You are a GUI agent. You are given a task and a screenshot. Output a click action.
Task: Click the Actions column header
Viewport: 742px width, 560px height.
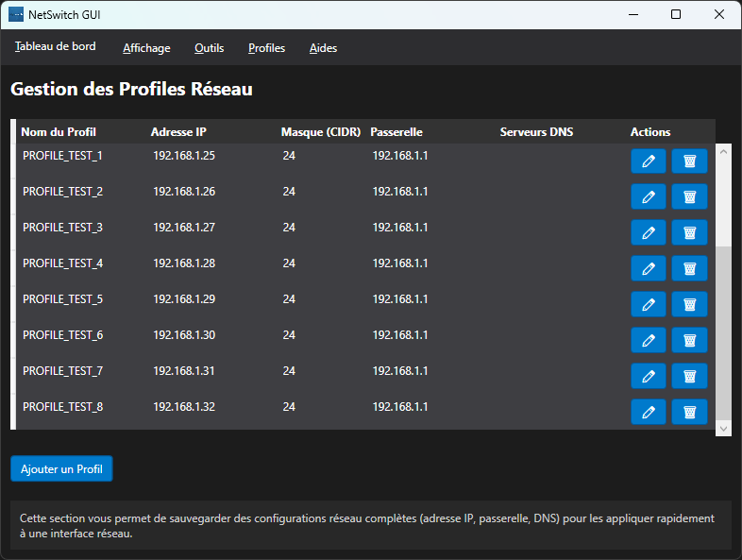650,132
